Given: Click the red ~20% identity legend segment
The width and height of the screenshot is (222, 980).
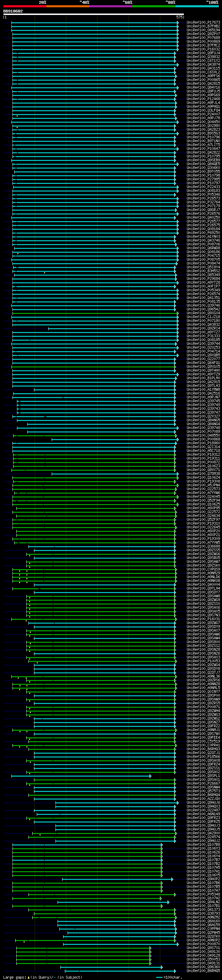Looking at the screenshot, I should point(25,6).
